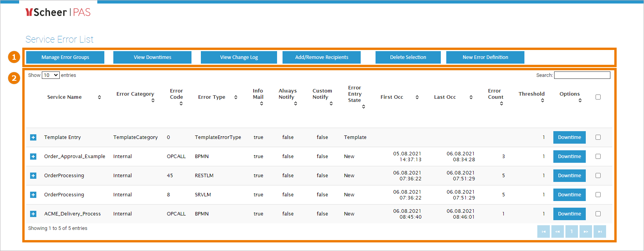Screen dimensions: 644x251
Task: Sort table by Error Type arrows
Action: click(236, 97)
